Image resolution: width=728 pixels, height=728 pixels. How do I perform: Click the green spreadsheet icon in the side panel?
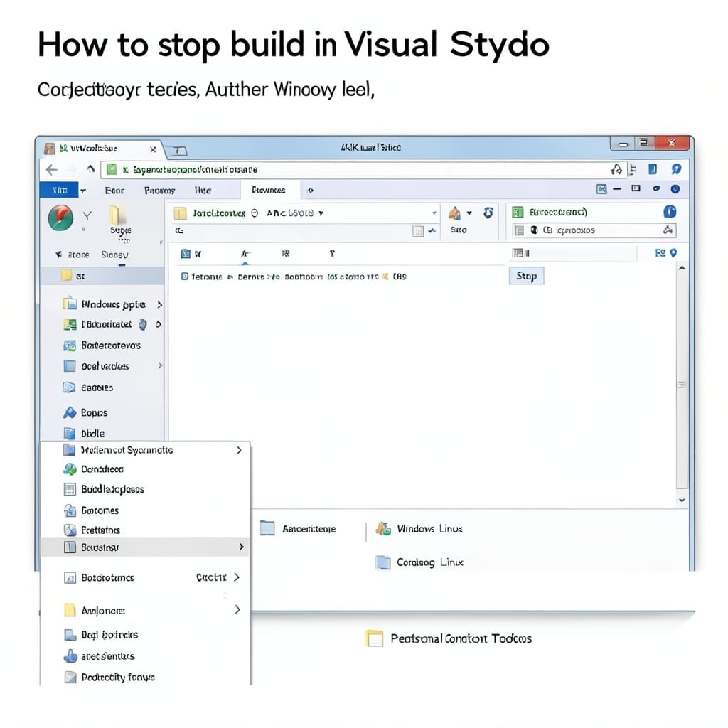point(518,212)
